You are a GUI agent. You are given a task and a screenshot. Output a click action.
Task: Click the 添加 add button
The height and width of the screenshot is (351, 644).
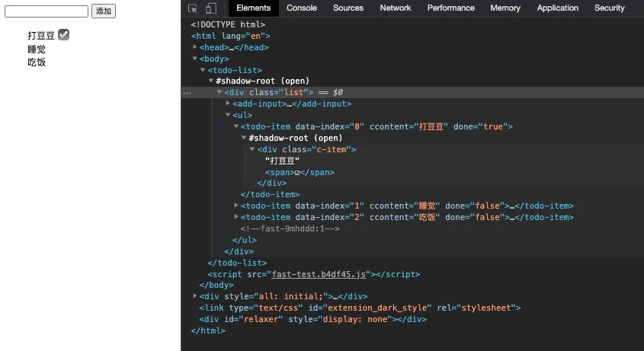click(104, 11)
